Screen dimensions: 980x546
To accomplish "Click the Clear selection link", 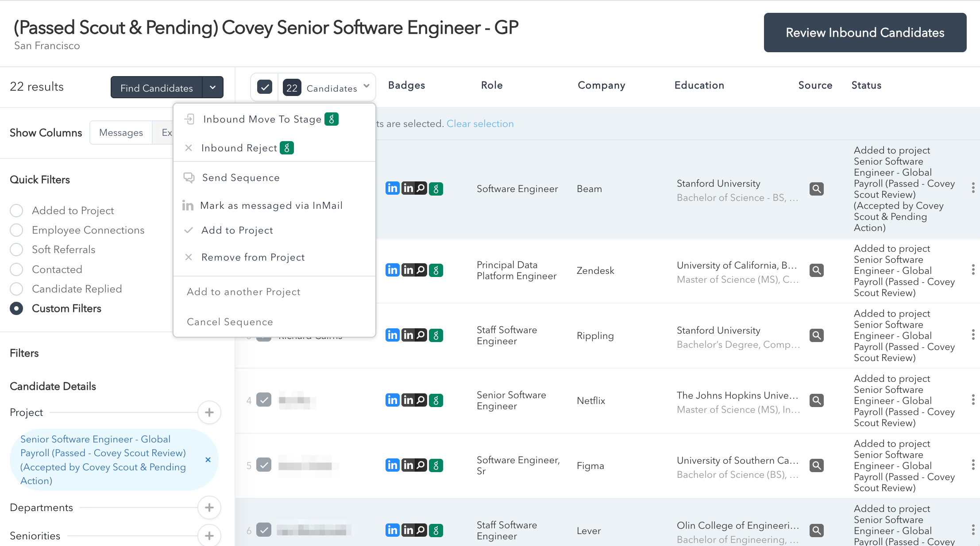I will tap(480, 123).
